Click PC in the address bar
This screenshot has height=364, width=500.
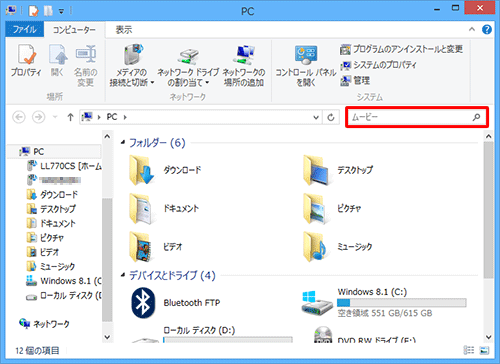112,117
